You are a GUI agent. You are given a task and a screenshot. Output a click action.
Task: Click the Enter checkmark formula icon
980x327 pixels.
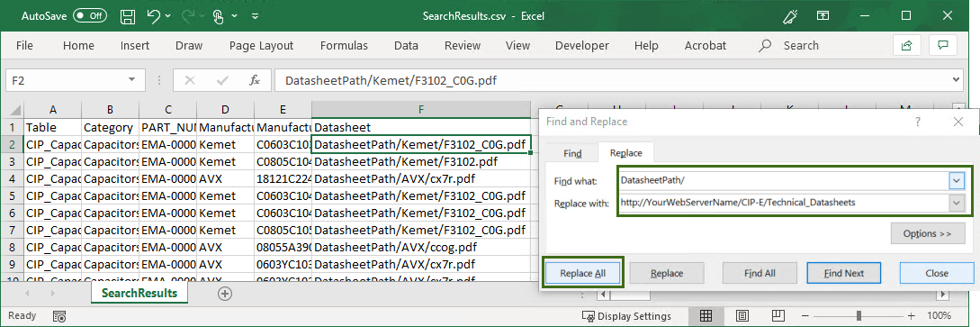222,80
